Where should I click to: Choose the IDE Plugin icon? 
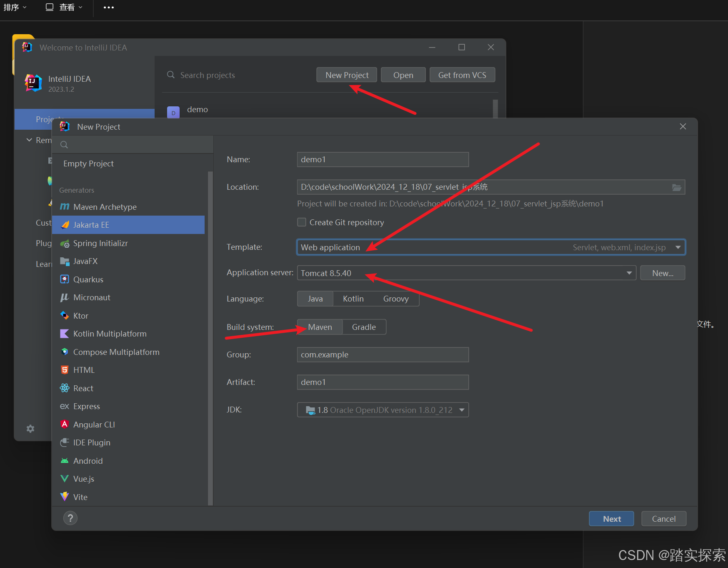pos(65,442)
